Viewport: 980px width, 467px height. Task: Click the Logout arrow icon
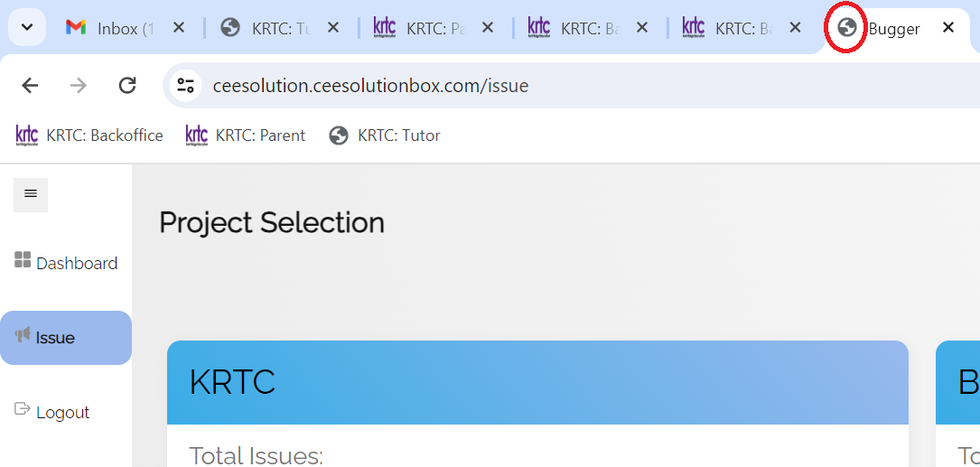pos(23,410)
